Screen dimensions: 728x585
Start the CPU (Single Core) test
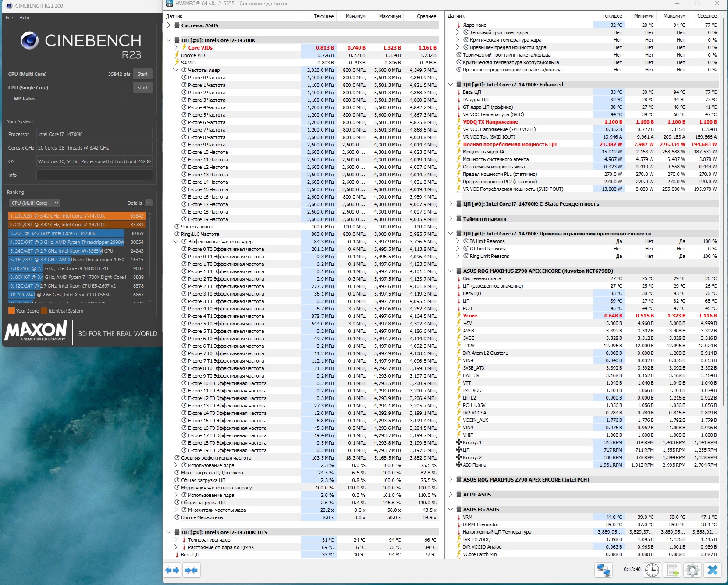(x=142, y=88)
